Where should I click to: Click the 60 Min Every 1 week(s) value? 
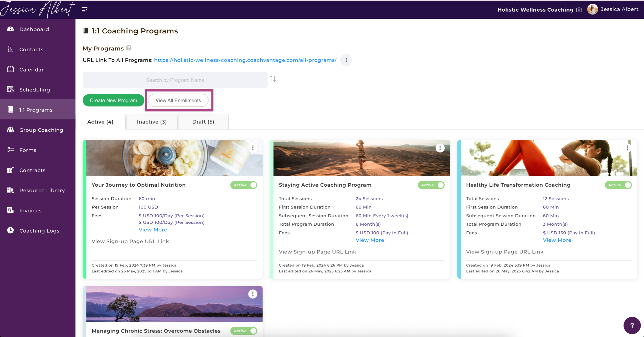[x=382, y=216]
